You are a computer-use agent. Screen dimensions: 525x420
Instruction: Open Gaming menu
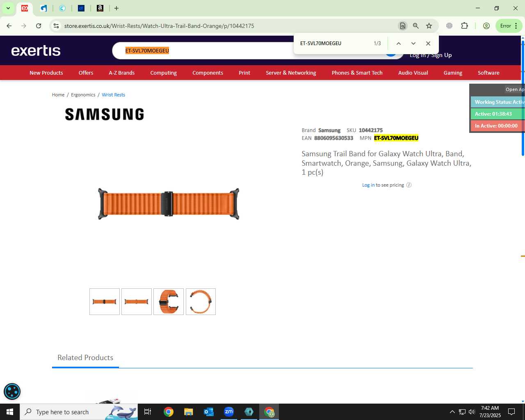point(453,73)
